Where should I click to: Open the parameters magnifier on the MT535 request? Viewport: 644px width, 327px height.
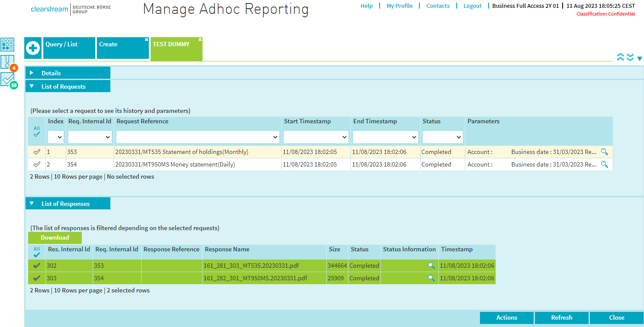pos(604,152)
